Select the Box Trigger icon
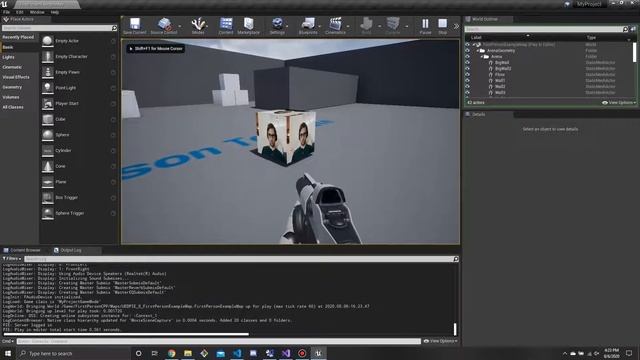This screenshot has height=360, width=640. 48,197
